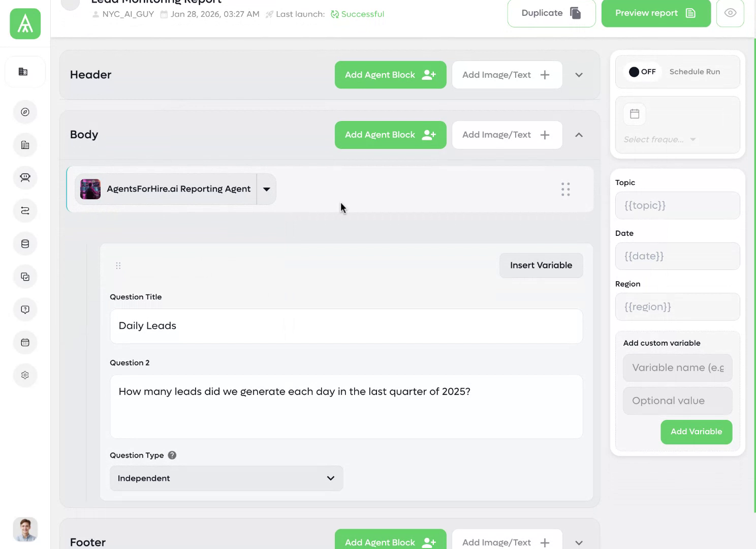Click the Header section title
Image resolution: width=756 pixels, height=549 pixels.
90,75
